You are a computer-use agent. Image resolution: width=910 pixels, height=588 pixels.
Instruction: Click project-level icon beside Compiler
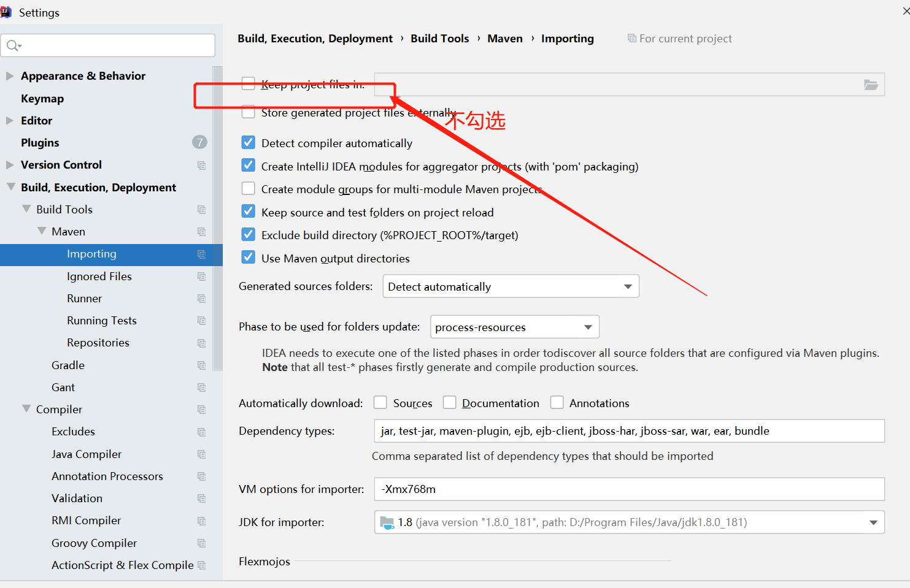(201, 410)
